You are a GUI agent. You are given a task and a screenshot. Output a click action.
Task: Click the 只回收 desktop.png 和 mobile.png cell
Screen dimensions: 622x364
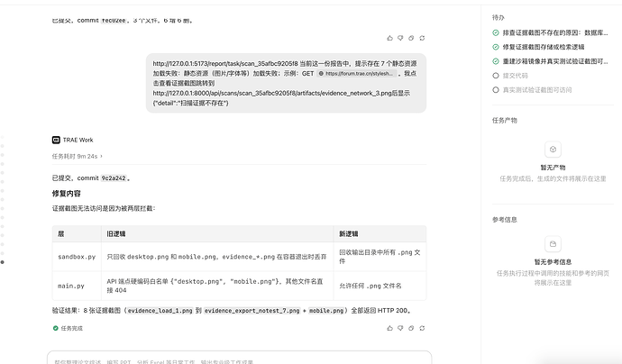click(x=216, y=257)
